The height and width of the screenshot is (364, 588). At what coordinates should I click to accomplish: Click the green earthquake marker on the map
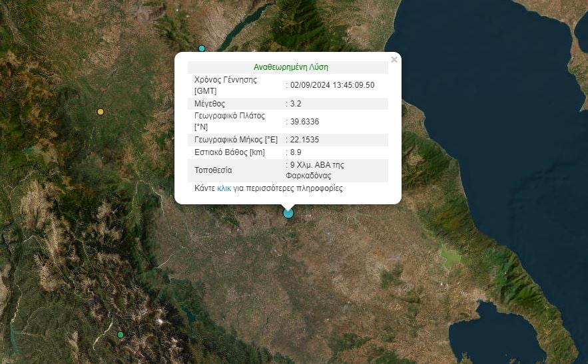point(121,335)
